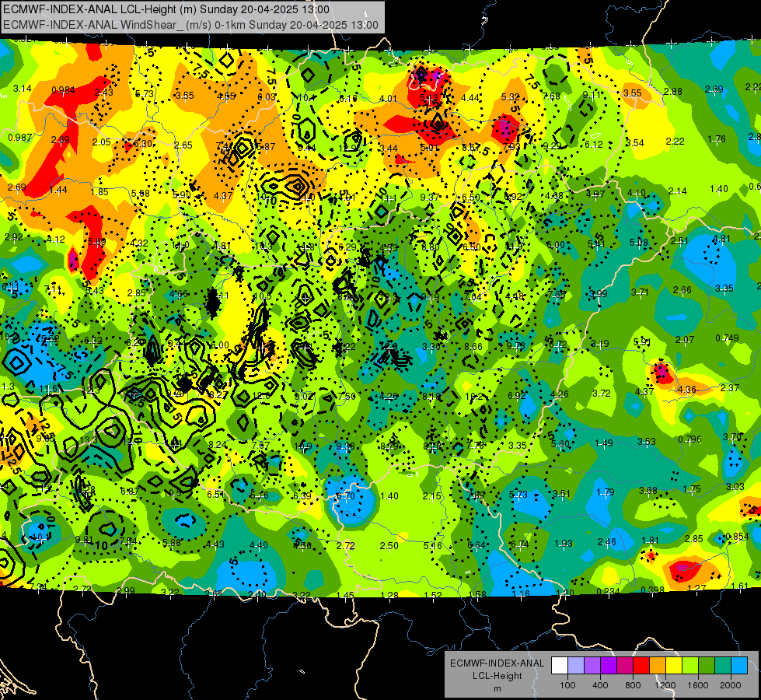Click map value 0.398
The height and width of the screenshot is (700, 761).
click(x=652, y=590)
